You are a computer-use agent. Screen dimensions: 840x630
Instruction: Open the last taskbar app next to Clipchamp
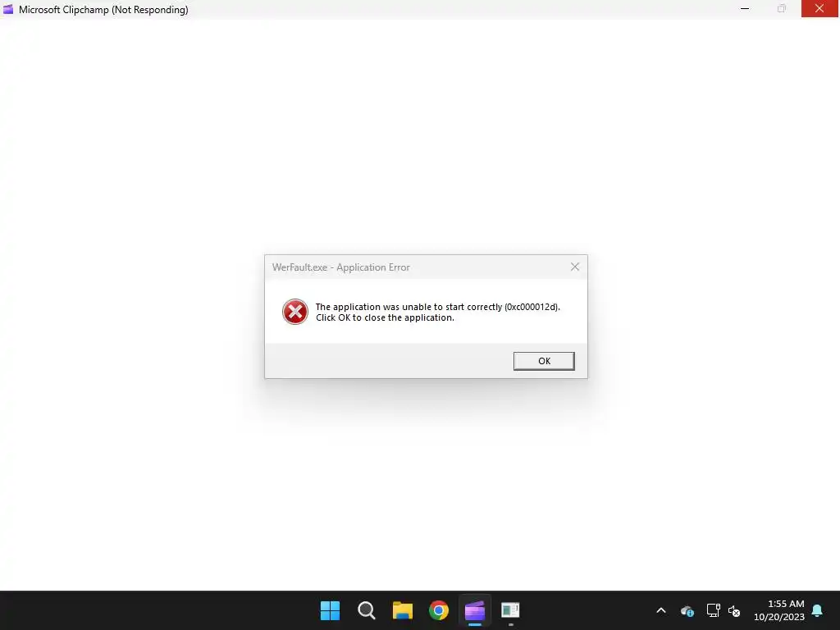click(510, 610)
